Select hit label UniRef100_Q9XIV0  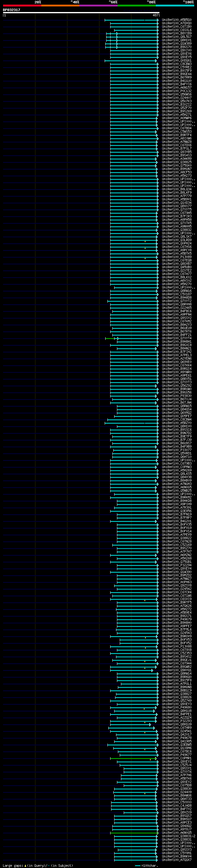tap(177, 50)
